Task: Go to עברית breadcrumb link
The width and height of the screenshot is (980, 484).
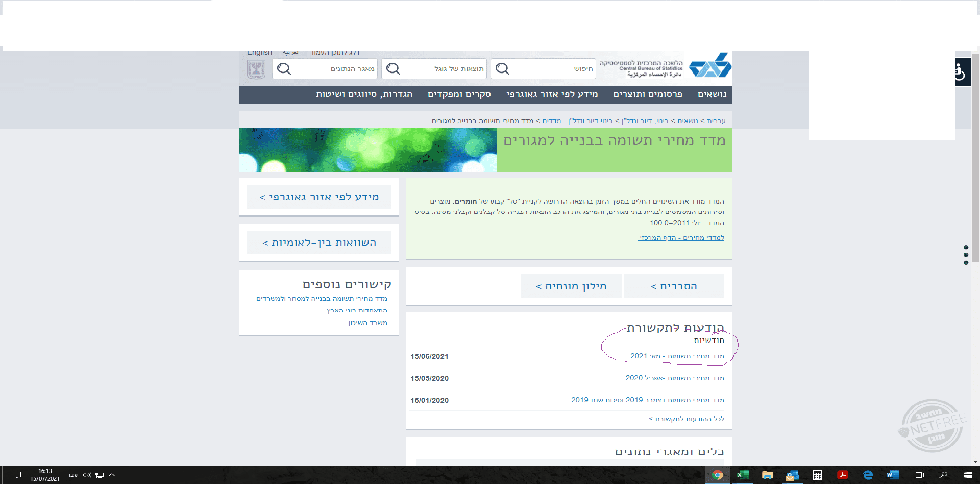Action: coord(716,121)
